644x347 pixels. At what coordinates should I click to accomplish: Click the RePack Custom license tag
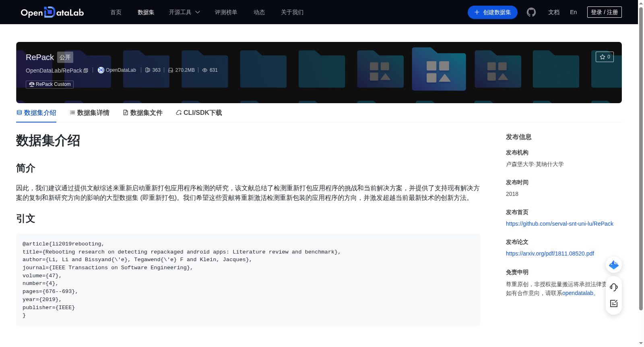(x=50, y=84)
